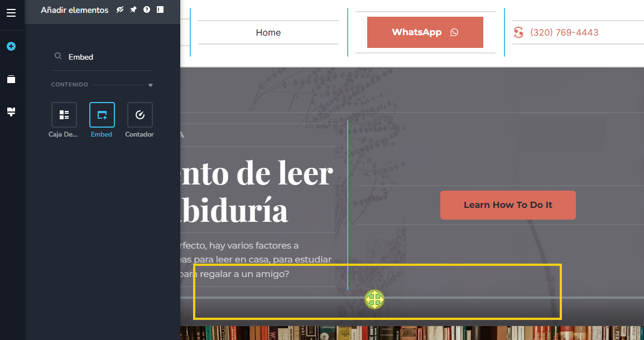Select the brush-shaped sidebar panel icon
This screenshot has width=644, height=340.
point(11,111)
